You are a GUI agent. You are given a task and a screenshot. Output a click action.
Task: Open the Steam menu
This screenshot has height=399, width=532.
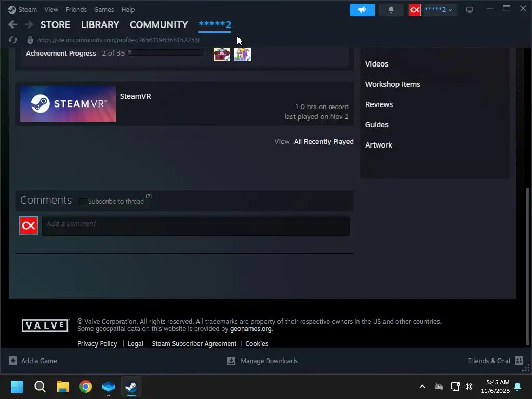[28, 10]
